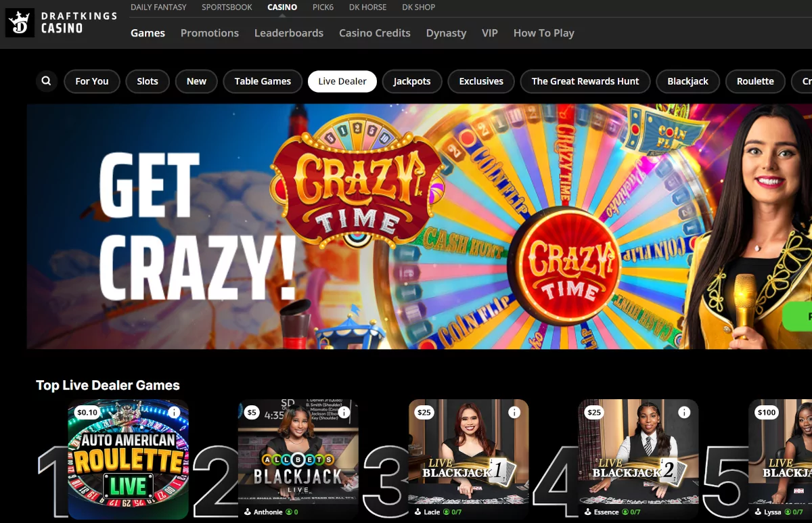Go to the VIP tab
812x523 pixels.
pyautogui.click(x=490, y=32)
